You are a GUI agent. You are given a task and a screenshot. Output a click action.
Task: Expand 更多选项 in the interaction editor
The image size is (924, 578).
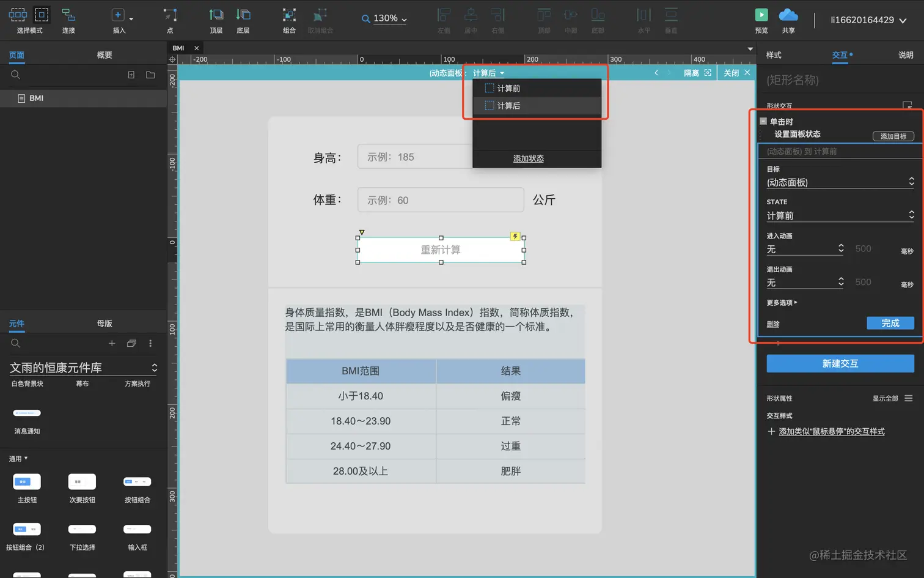(782, 302)
